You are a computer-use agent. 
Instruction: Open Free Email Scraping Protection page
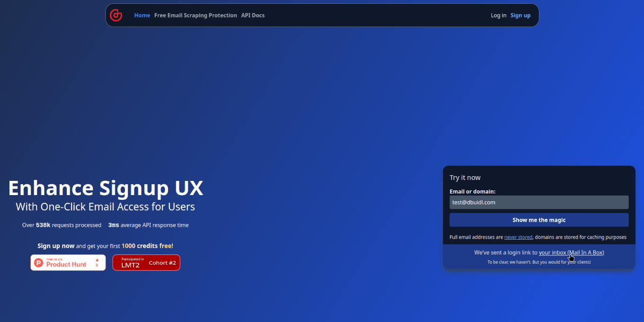click(x=196, y=16)
